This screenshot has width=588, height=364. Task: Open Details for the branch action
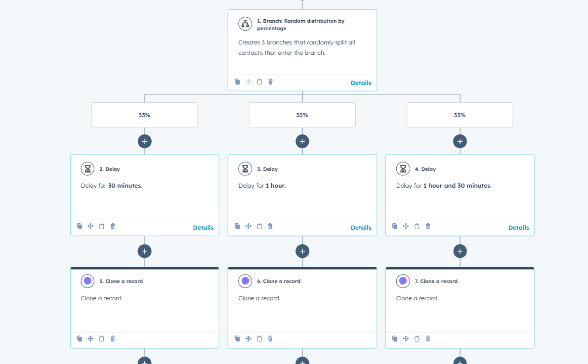pyautogui.click(x=361, y=83)
